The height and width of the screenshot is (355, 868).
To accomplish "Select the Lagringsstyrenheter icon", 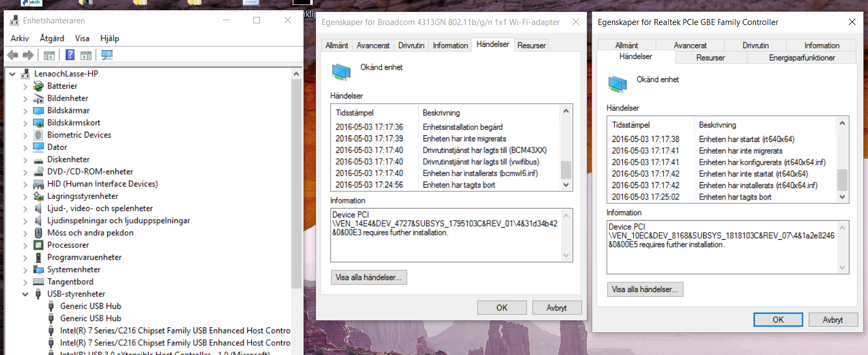I will click(38, 196).
